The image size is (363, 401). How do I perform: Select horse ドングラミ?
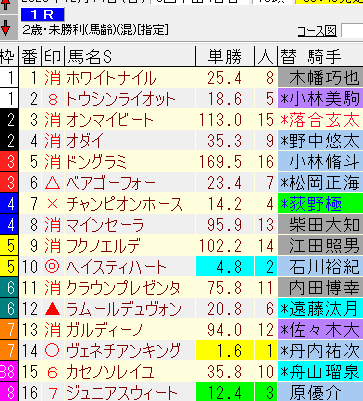tap(97, 162)
